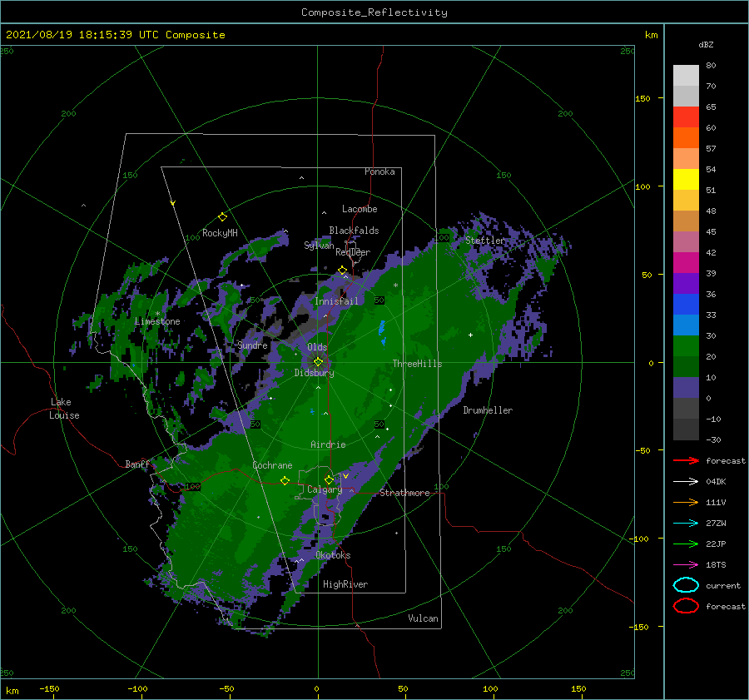Image resolution: width=749 pixels, height=700 pixels.
Task: Select the Sundre label
Action: [252, 345]
